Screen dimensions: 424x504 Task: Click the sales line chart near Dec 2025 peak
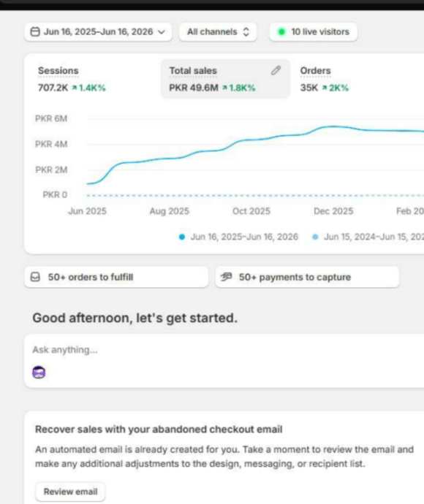(x=333, y=126)
